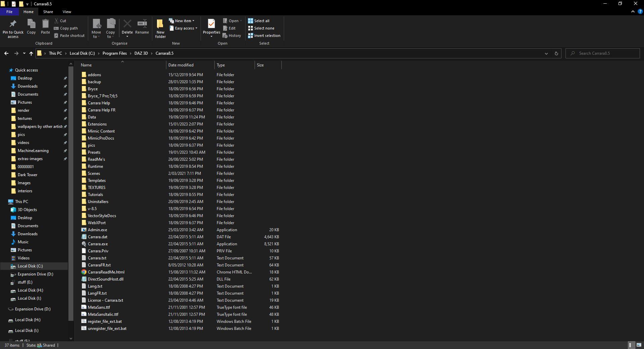This screenshot has width=644, height=349.
Task: Select License - Carrara.txt file
Action: pyautogui.click(x=105, y=300)
